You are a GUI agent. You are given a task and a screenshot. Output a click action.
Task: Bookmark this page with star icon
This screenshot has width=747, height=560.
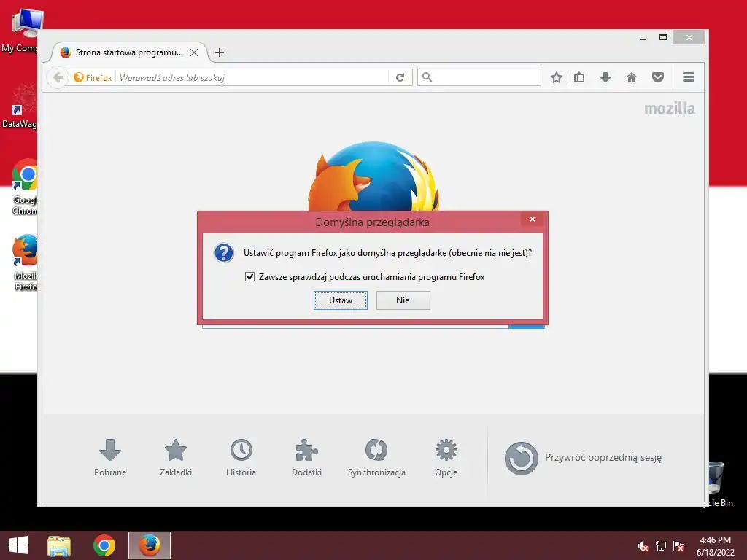click(x=556, y=77)
